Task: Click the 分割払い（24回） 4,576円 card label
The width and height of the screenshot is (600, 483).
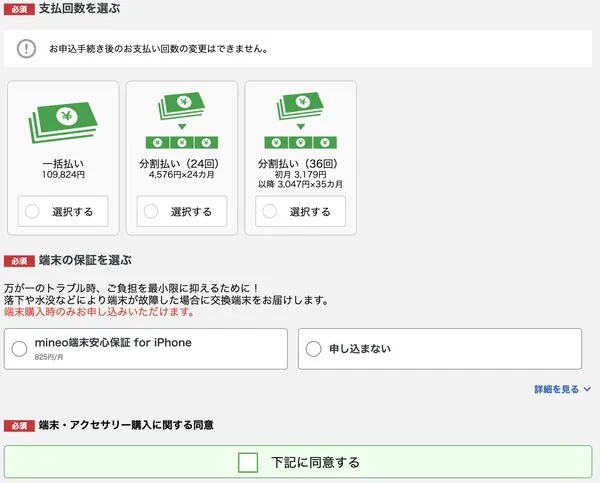Action: coord(181,166)
